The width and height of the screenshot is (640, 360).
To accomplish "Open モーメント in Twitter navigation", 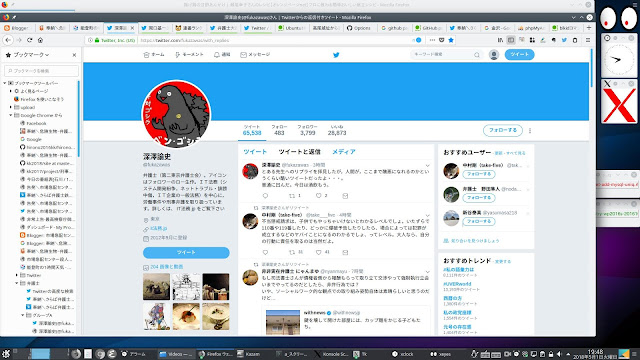I will [x=189, y=55].
